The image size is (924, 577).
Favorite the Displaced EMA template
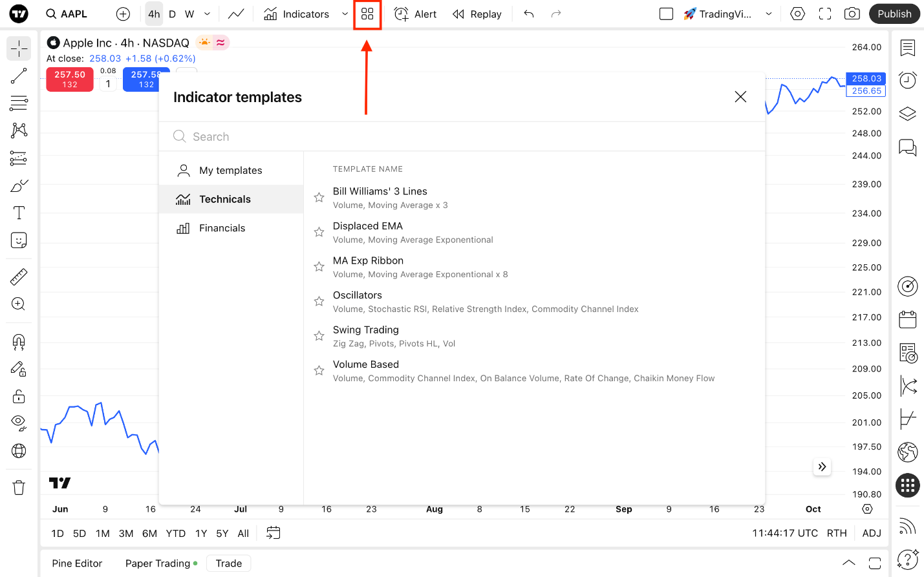coord(319,232)
